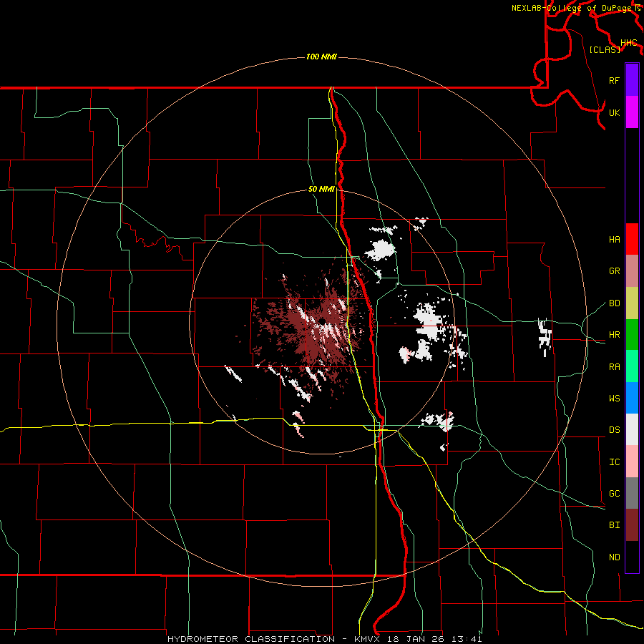Screen dimensions: 644x644
Task: Click the UK legend label
Action: point(614,112)
